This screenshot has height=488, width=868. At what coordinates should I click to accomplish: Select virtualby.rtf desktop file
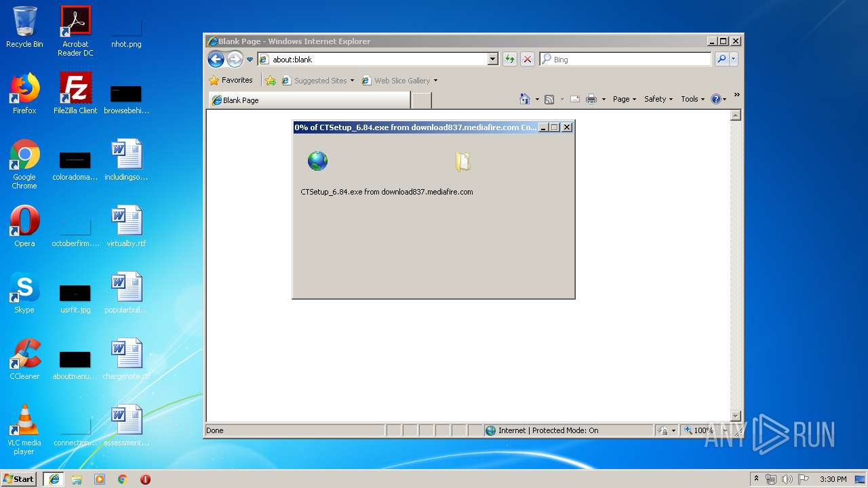click(127, 226)
